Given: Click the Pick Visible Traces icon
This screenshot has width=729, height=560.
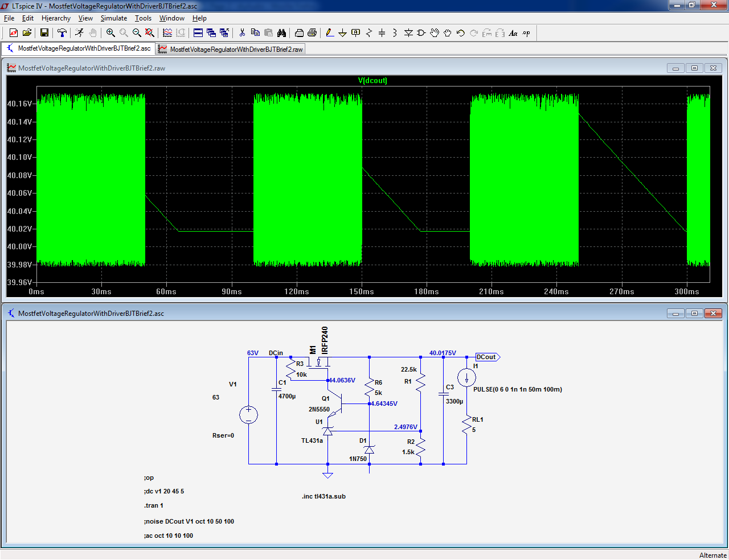Looking at the screenshot, I should tap(167, 33).
